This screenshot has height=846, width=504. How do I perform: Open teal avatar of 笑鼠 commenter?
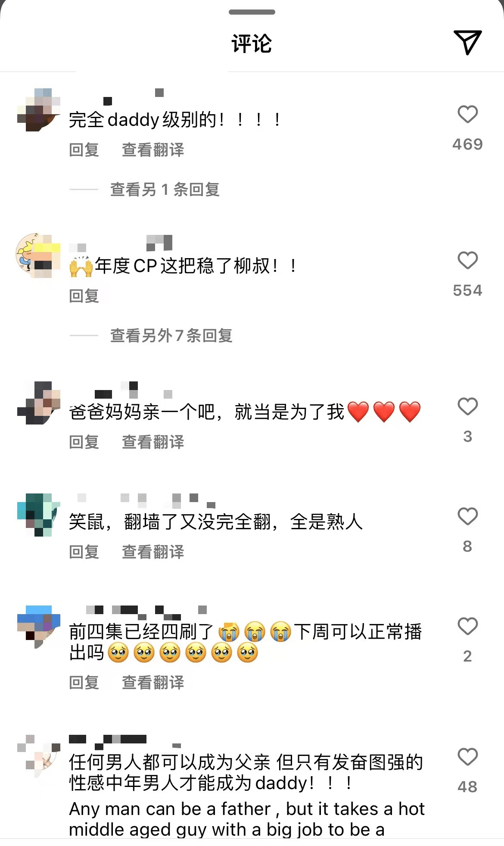(39, 515)
